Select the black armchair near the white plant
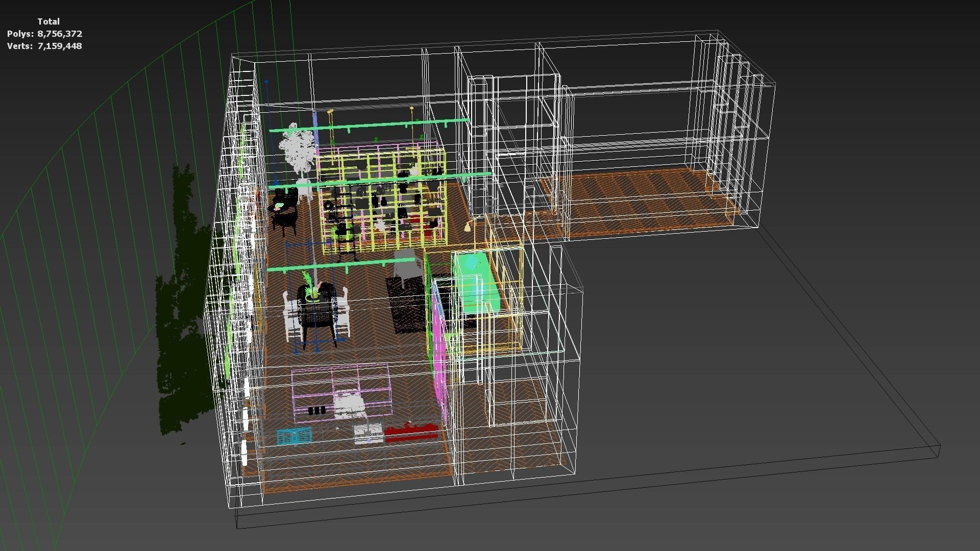The image size is (980, 551). (284, 211)
